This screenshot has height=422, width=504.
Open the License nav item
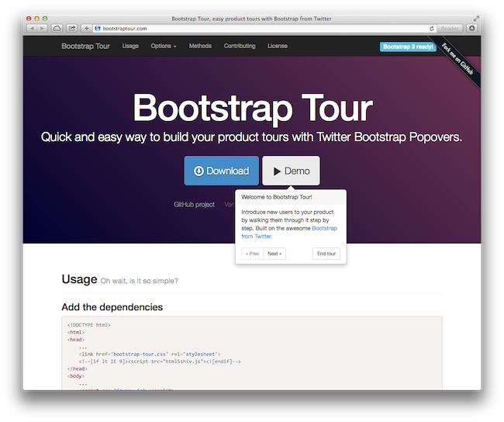pyautogui.click(x=278, y=46)
